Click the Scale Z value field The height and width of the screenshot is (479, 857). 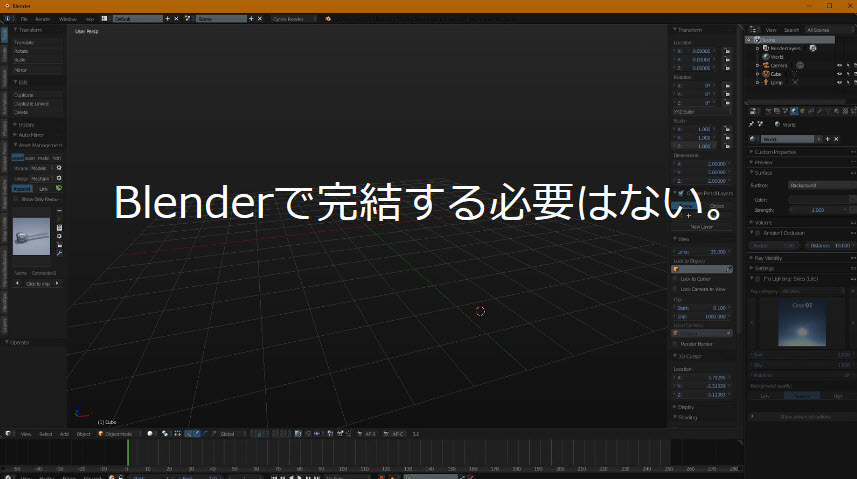tap(696, 146)
